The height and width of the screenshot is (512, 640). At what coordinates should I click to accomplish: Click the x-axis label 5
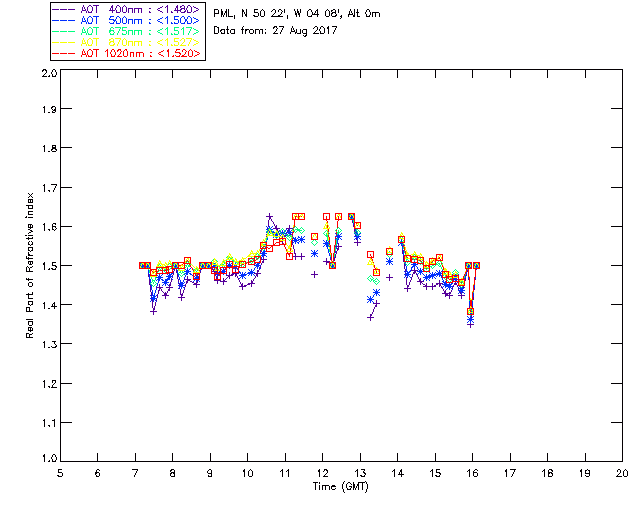[60, 473]
